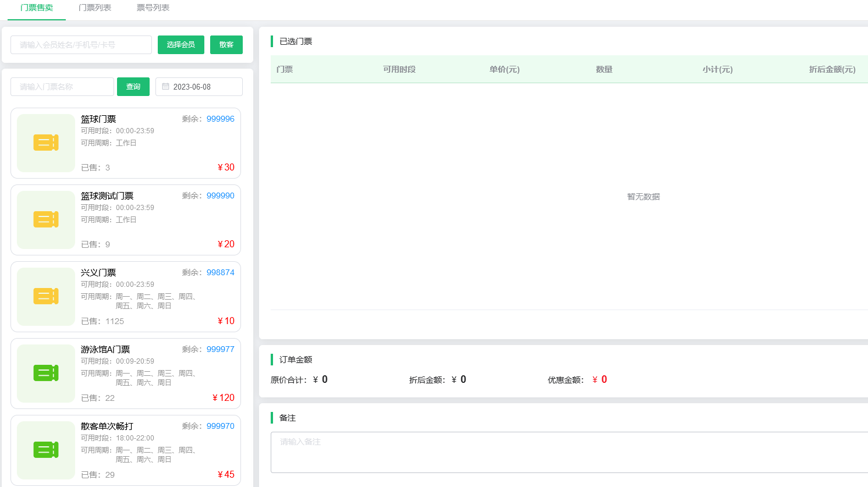Click the 单价(元) column header
868x487 pixels.
[504, 70]
